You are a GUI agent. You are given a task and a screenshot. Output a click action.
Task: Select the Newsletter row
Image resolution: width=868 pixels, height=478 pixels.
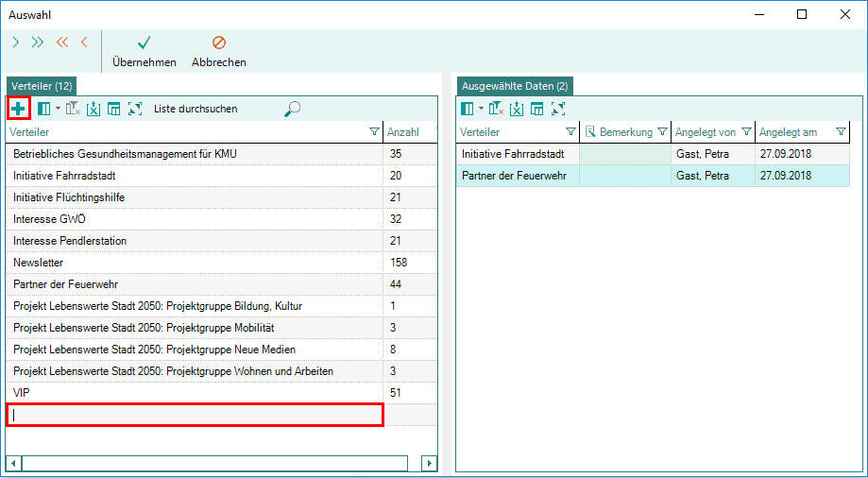[x=221, y=263]
